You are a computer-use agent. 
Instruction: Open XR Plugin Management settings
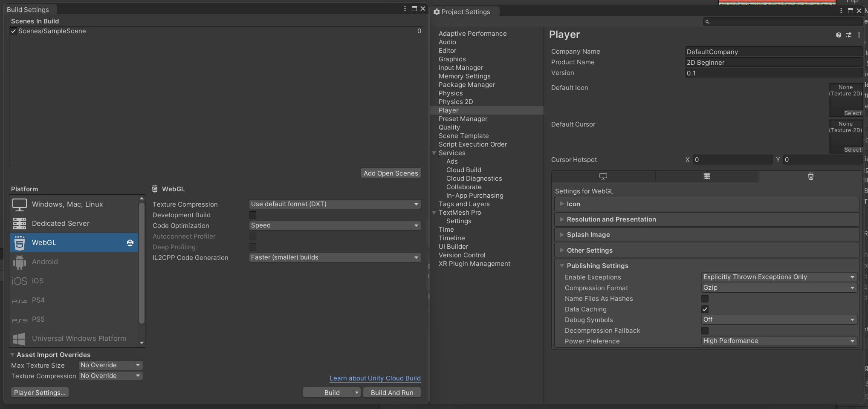click(x=475, y=264)
